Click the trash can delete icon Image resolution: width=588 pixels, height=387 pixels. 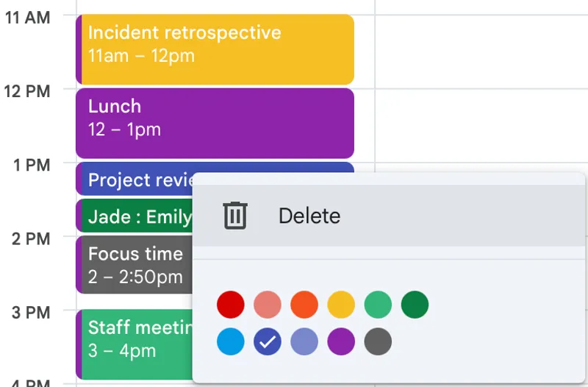[235, 216]
